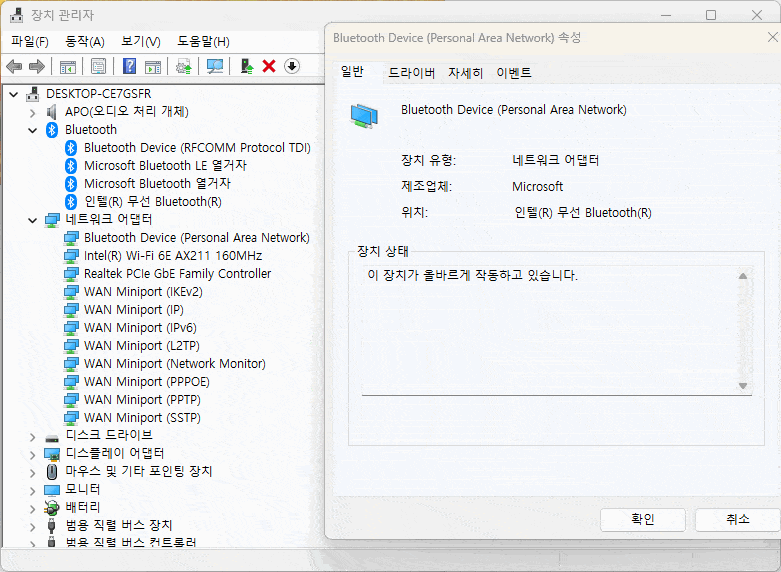781x572 pixels.
Task: Expand the 디스크 드라이브 category
Action: coord(33,436)
